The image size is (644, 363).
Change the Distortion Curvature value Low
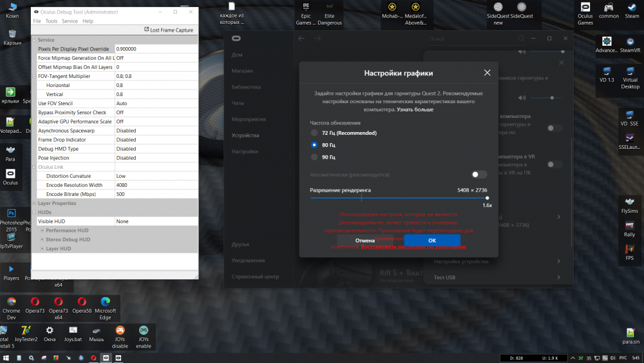(x=156, y=176)
